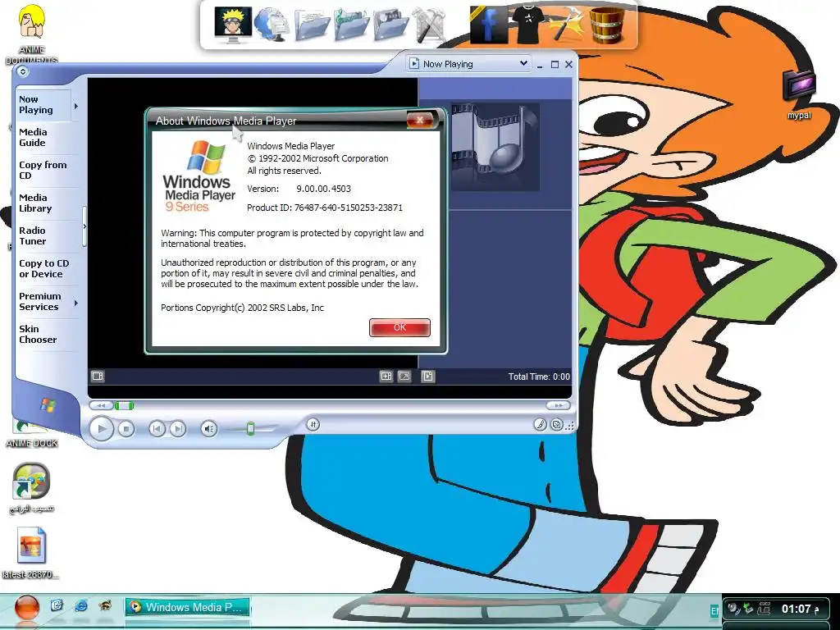Click the first system tray icon
The image size is (840, 630).
point(733,609)
